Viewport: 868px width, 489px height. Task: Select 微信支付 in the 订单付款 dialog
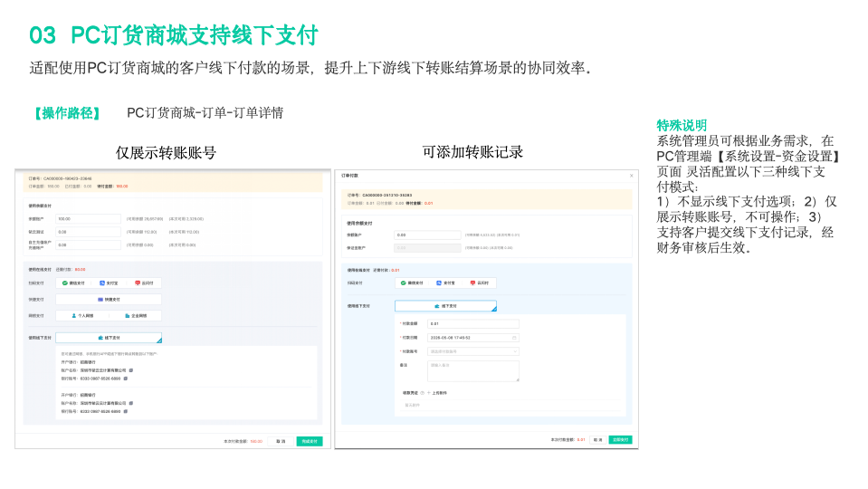(x=412, y=283)
